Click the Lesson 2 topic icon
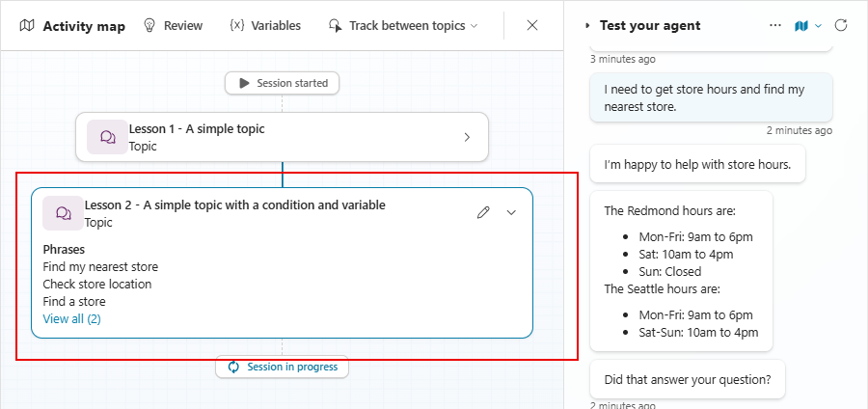 coord(64,213)
